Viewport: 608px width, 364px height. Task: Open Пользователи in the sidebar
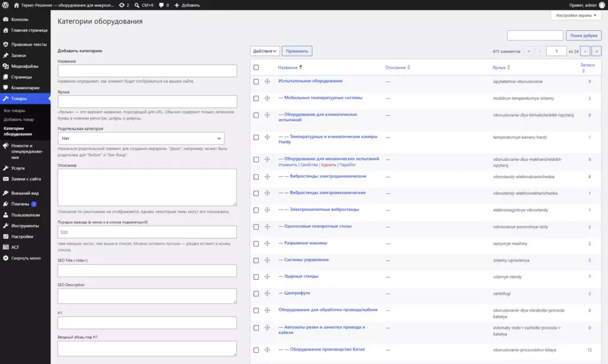[25, 215]
